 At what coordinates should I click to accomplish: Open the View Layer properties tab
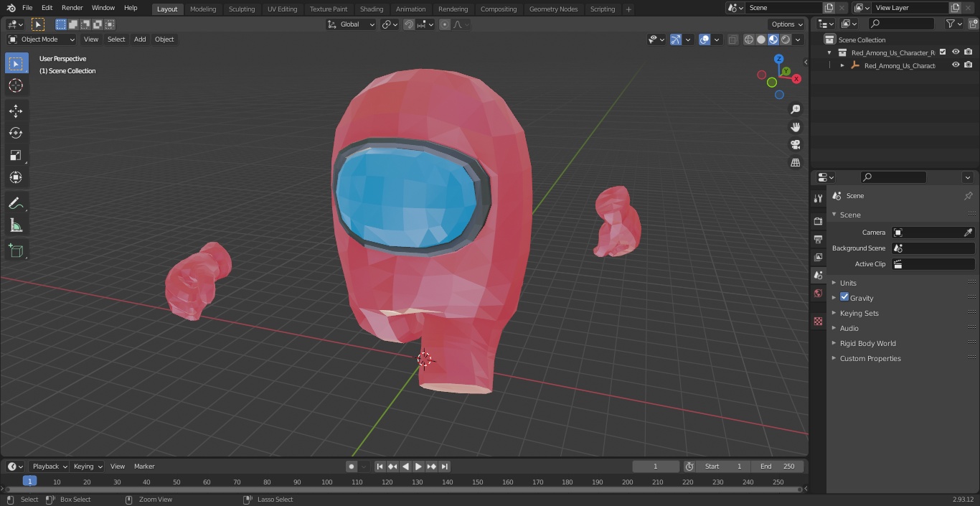(x=818, y=257)
